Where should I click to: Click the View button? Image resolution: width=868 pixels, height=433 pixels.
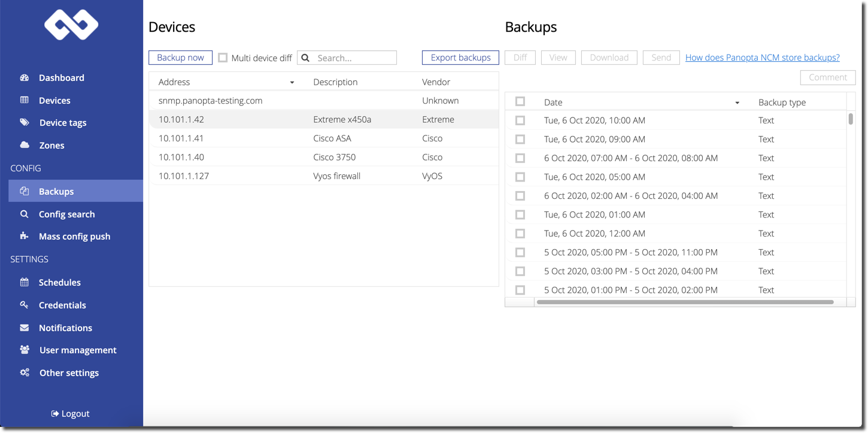(x=558, y=57)
